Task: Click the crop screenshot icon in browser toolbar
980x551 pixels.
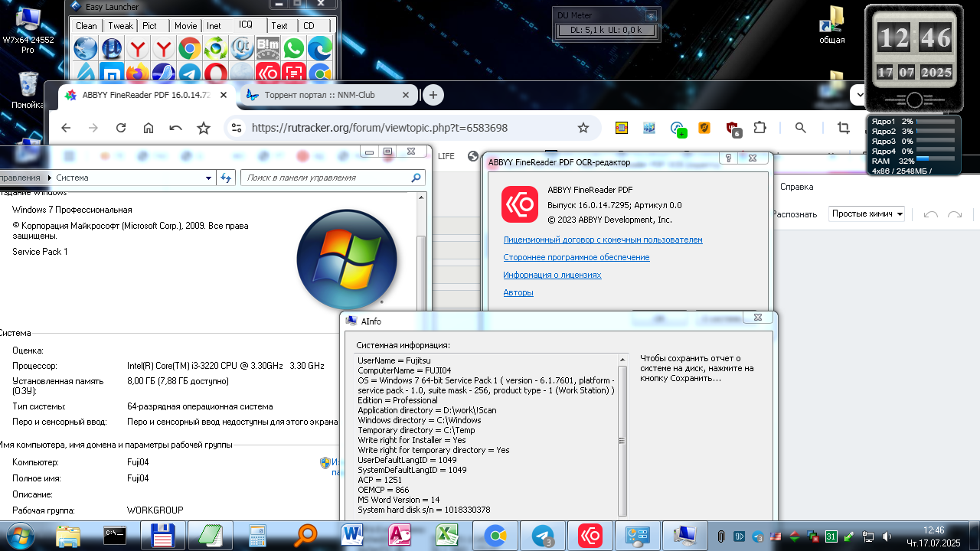Action: [x=844, y=128]
